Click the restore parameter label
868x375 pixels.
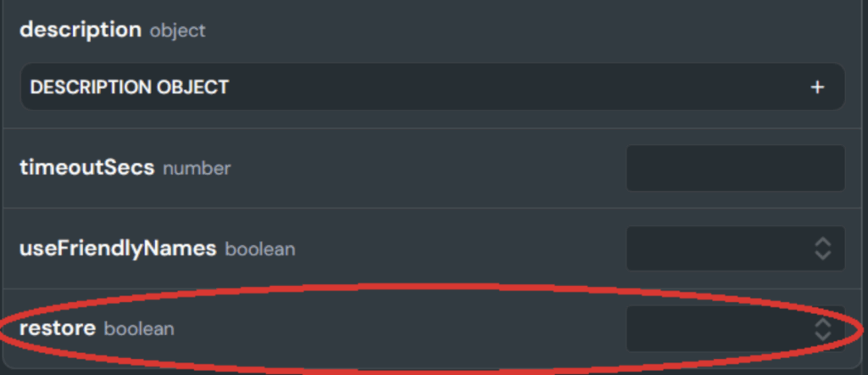coord(58,328)
